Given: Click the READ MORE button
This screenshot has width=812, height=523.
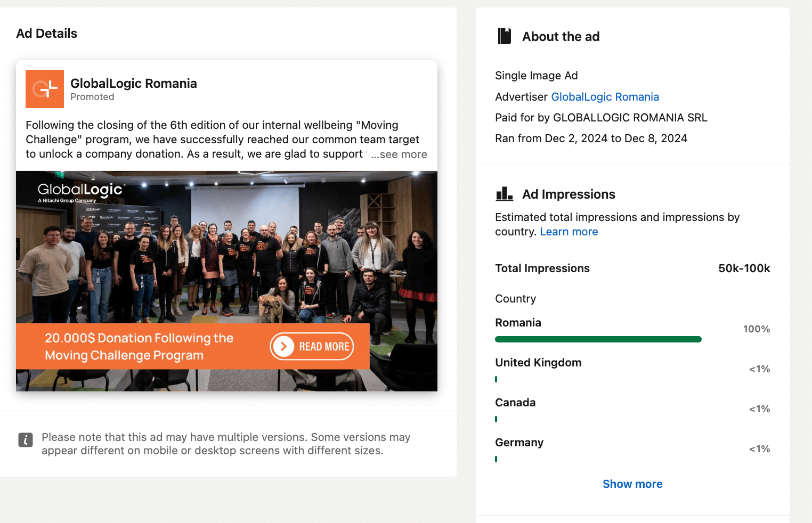Looking at the screenshot, I should [x=312, y=346].
